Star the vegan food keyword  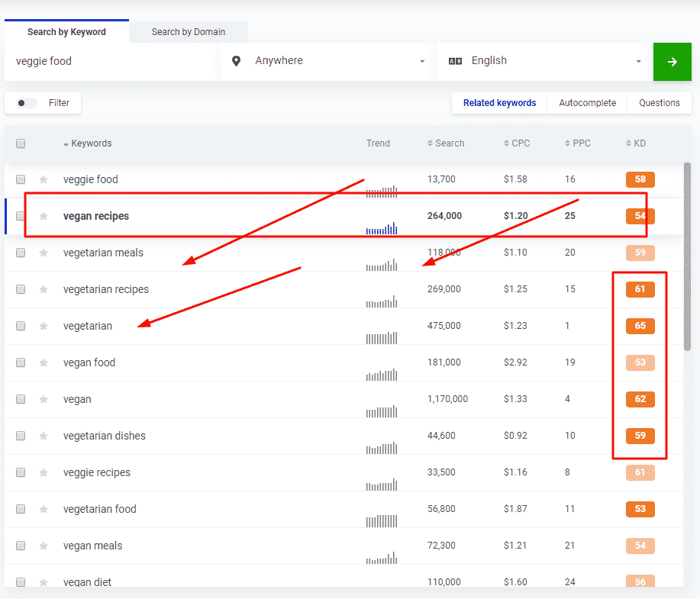pyautogui.click(x=44, y=362)
